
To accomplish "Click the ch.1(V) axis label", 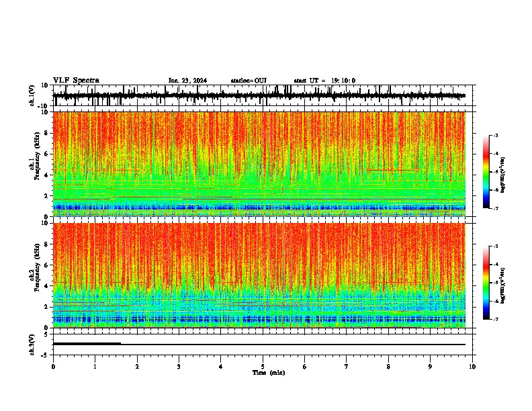I will coord(32,95).
